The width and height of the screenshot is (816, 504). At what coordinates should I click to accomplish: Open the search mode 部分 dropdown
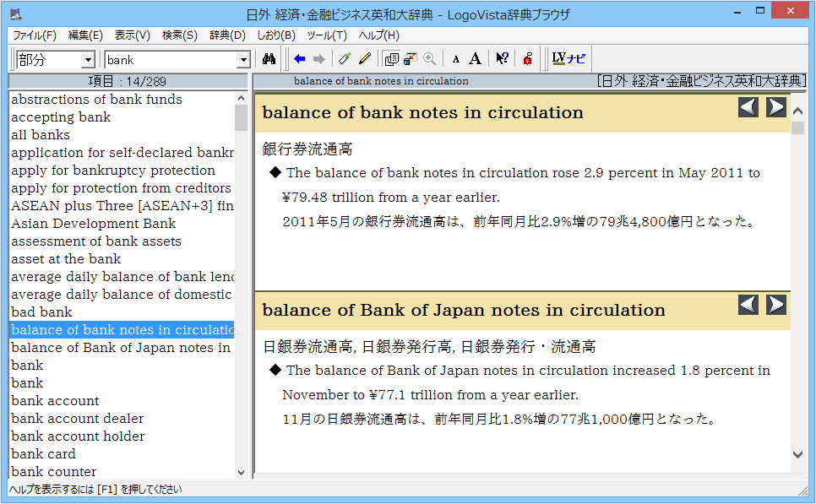click(88, 60)
